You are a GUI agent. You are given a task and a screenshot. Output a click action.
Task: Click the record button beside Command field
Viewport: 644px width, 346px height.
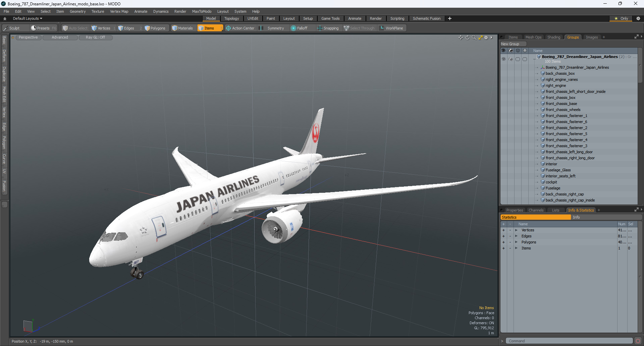click(638, 341)
